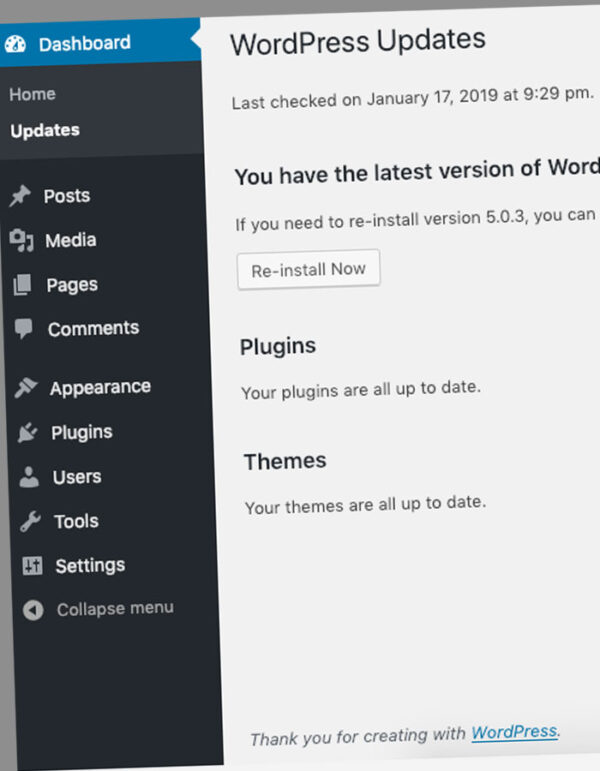Select the Dashboard menu label
Viewport: 600px width, 771px height.
(85, 43)
